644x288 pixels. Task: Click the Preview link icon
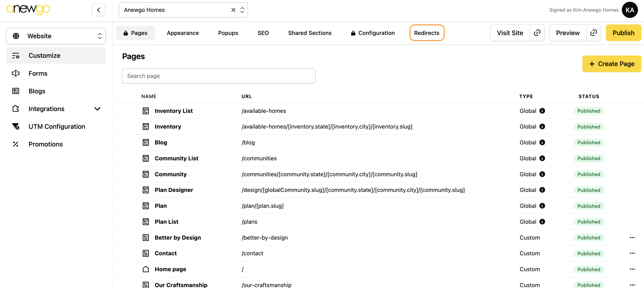point(593,33)
